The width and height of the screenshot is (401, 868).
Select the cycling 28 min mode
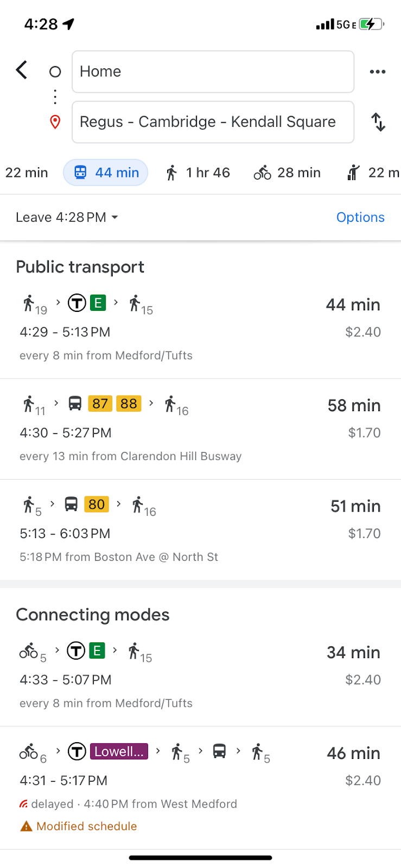click(x=287, y=173)
